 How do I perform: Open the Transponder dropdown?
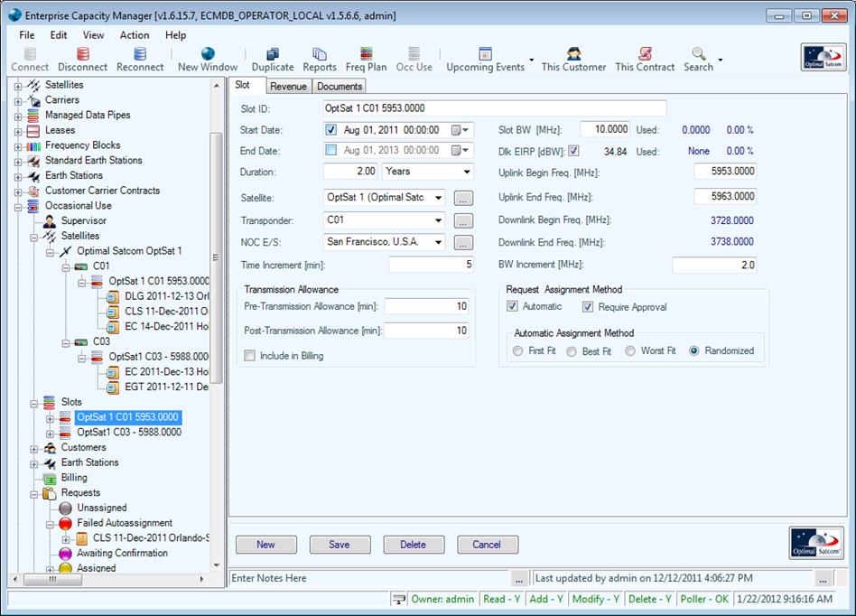point(438,220)
